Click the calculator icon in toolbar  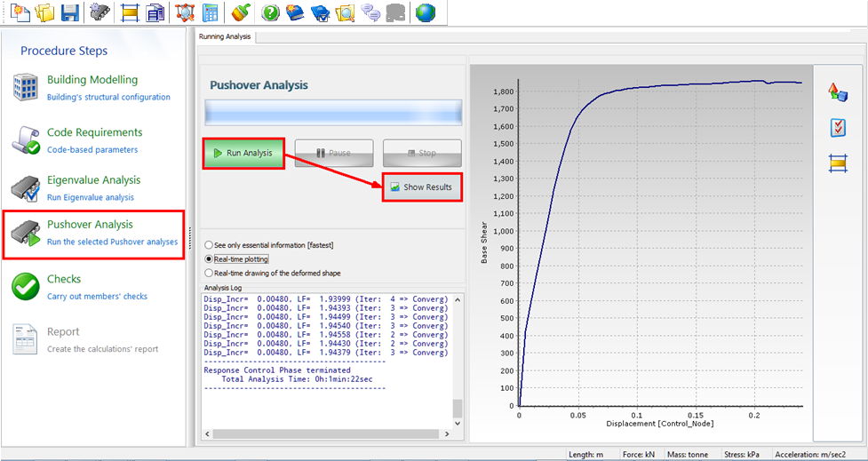(x=211, y=12)
